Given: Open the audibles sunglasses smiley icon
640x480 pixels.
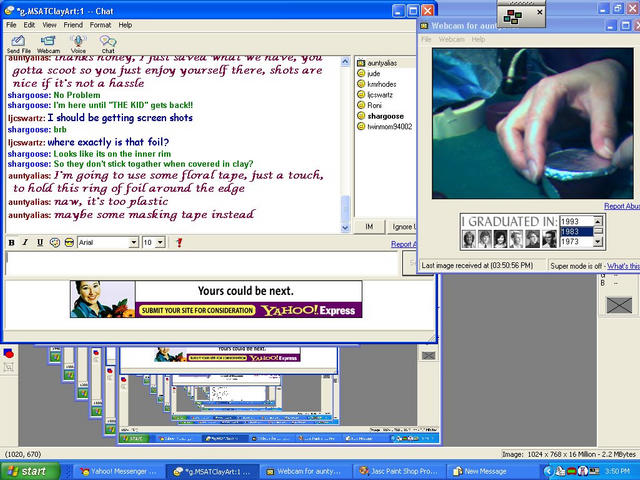Looking at the screenshot, I should tap(69, 242).
